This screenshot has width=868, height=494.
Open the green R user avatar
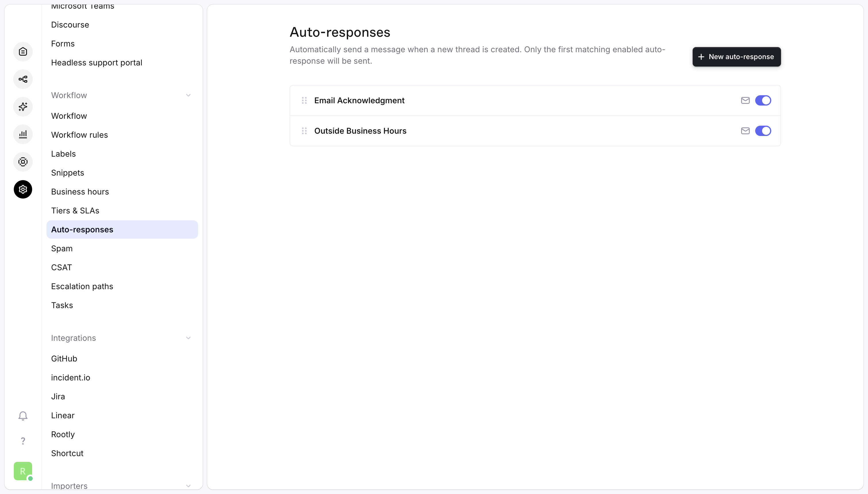23,471
